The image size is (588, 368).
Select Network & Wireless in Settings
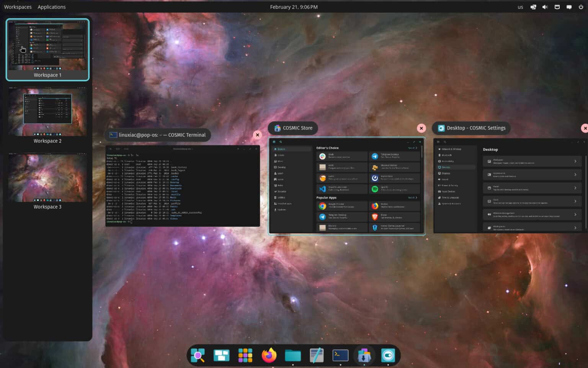pos(451,149)
